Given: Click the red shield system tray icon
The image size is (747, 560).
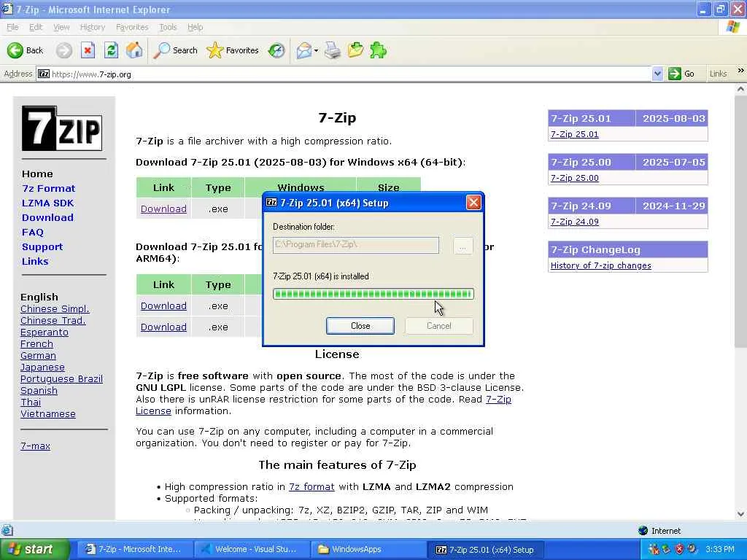Looking at the screenshot, I should click(680, 549).
